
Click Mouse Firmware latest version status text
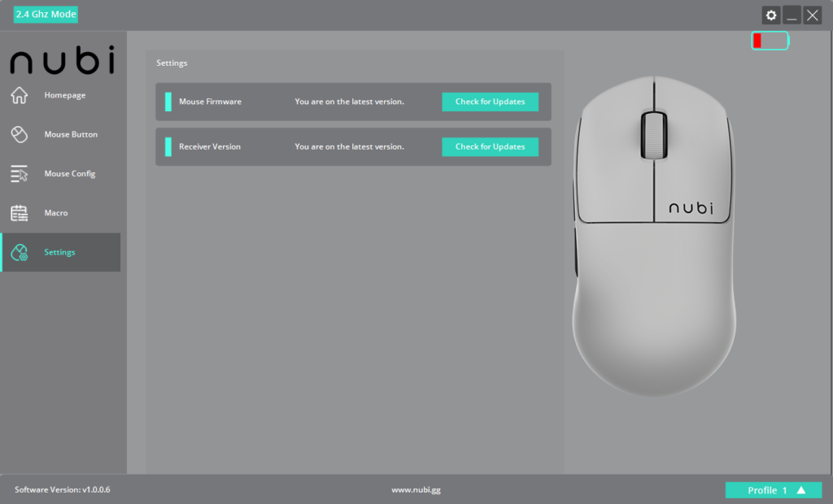(x=349, y=102)
